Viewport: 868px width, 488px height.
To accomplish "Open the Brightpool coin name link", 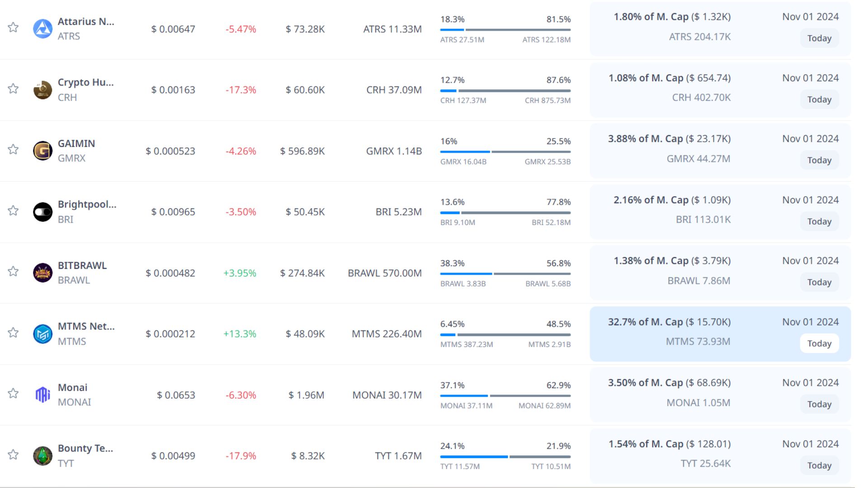I will pyautogui.click(x=87, y=204).
